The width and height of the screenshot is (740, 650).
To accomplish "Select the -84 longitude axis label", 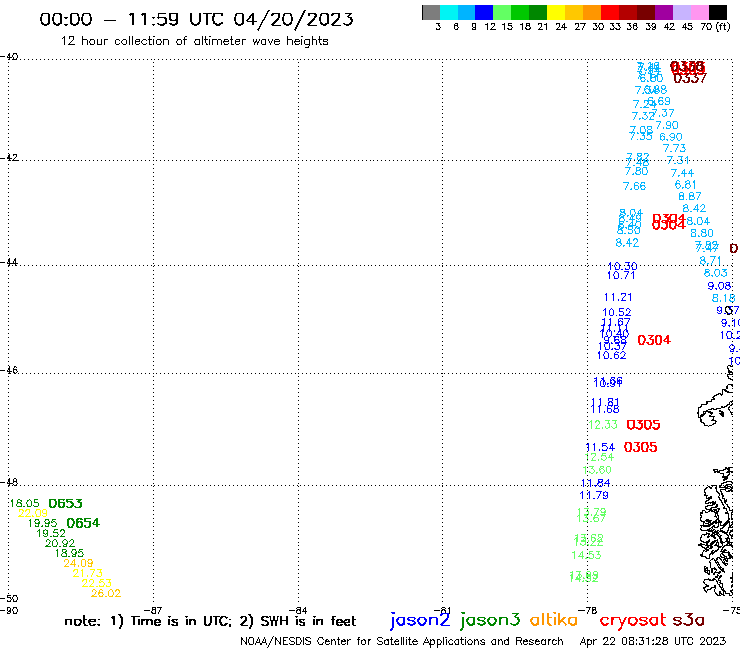I will [298, 610].
